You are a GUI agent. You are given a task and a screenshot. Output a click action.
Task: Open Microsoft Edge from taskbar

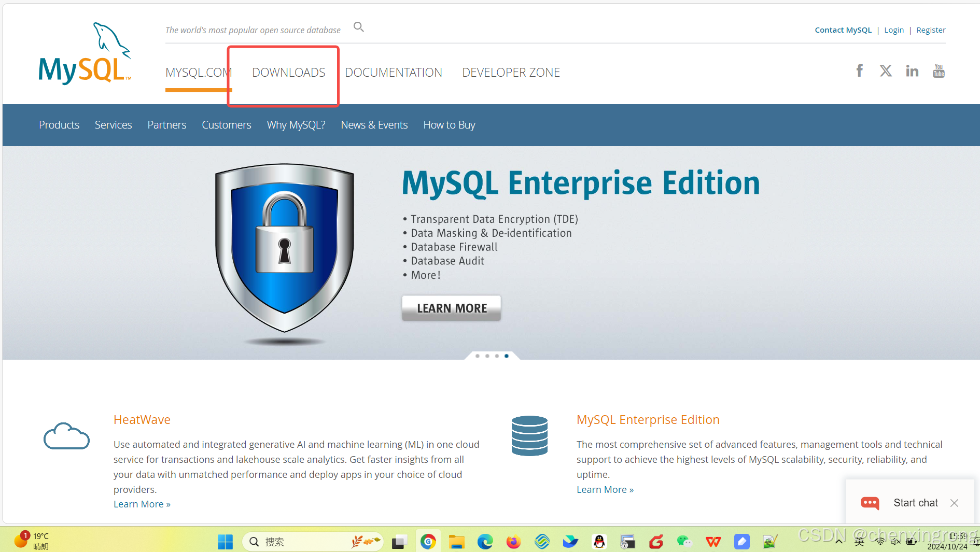(485, 542)
